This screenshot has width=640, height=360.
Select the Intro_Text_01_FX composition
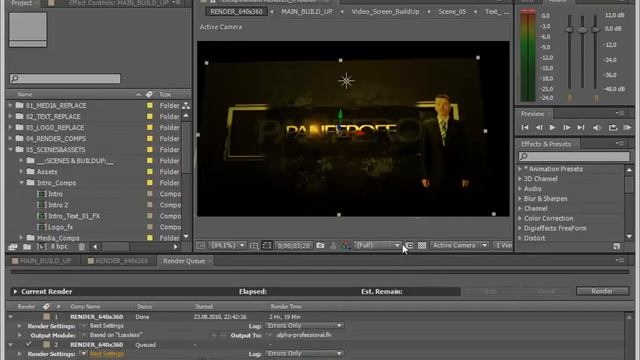click(x=74, y=216)
